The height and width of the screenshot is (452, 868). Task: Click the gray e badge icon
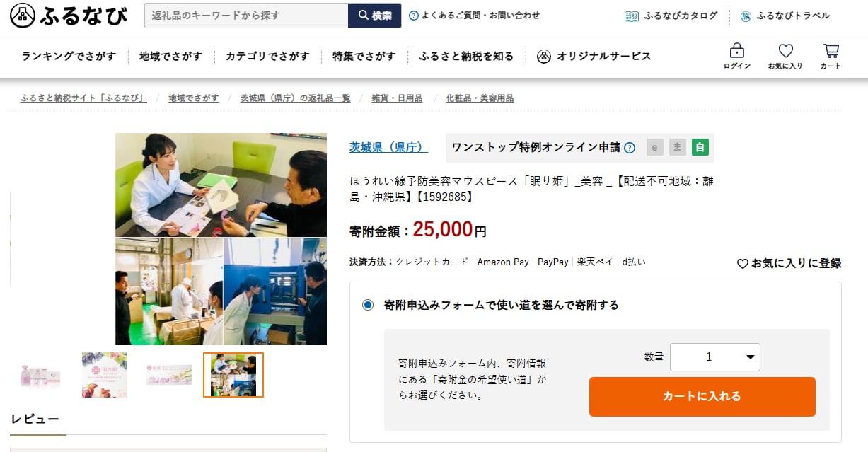click(654, 147)
